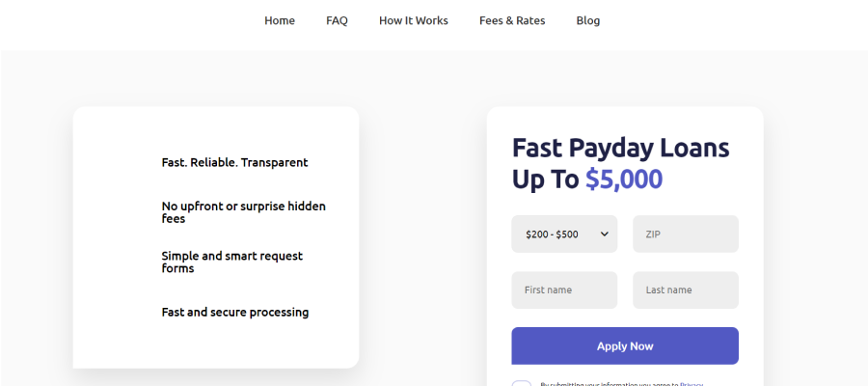868x386 pixels.
Task: Click the purple $5,000 amount
Action: (624, 179)
